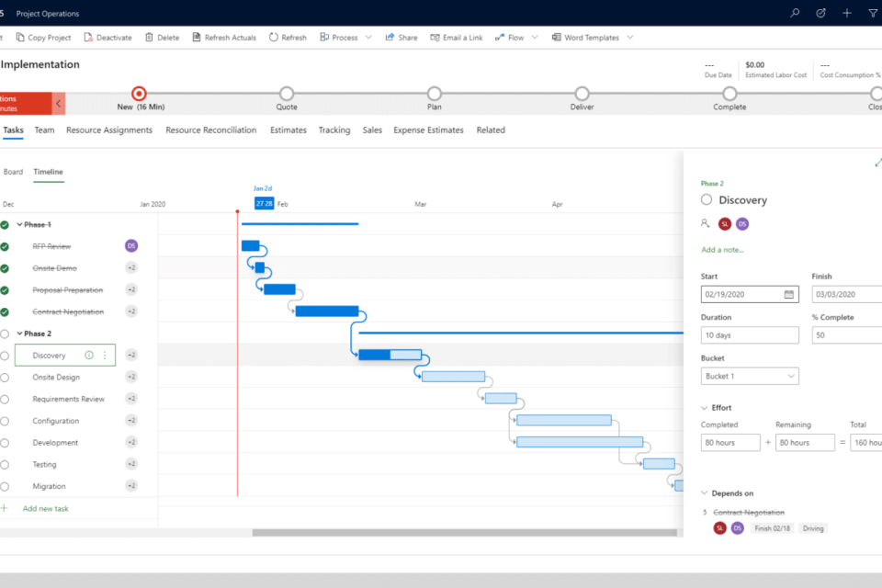Mark Discovery task complete in details panel
The image size is (882, 588).
tap(707, 199)
